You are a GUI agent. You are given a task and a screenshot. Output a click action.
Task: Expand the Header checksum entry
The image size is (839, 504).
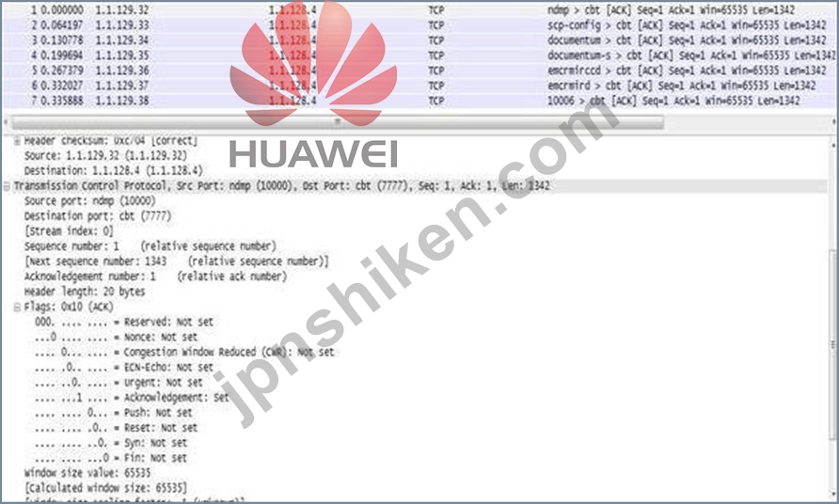17,141
